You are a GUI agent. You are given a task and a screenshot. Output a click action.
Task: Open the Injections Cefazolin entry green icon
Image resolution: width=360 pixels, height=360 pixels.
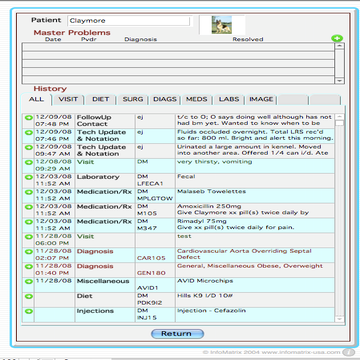pyautogui.click(x=29, y=311)
